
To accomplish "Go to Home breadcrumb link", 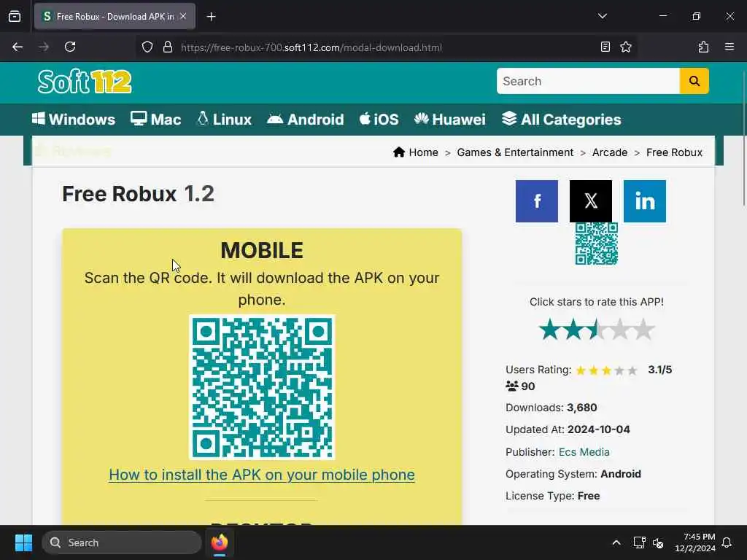I will pos(415,152).
